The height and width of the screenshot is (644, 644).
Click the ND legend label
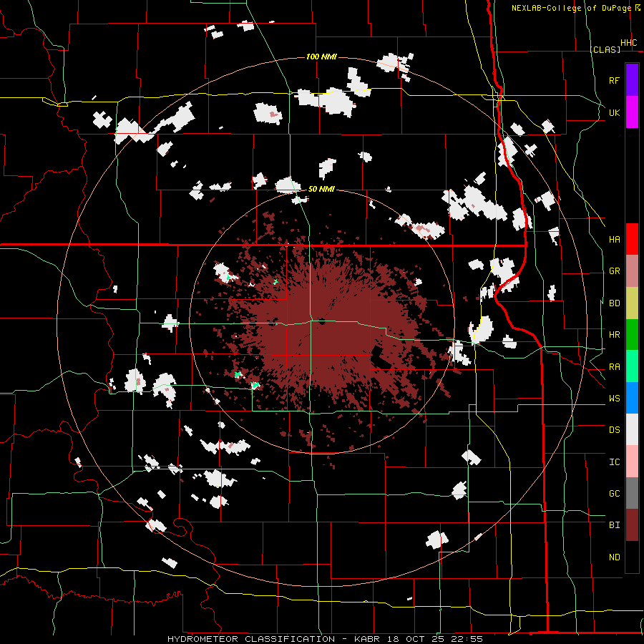(615, 557)
